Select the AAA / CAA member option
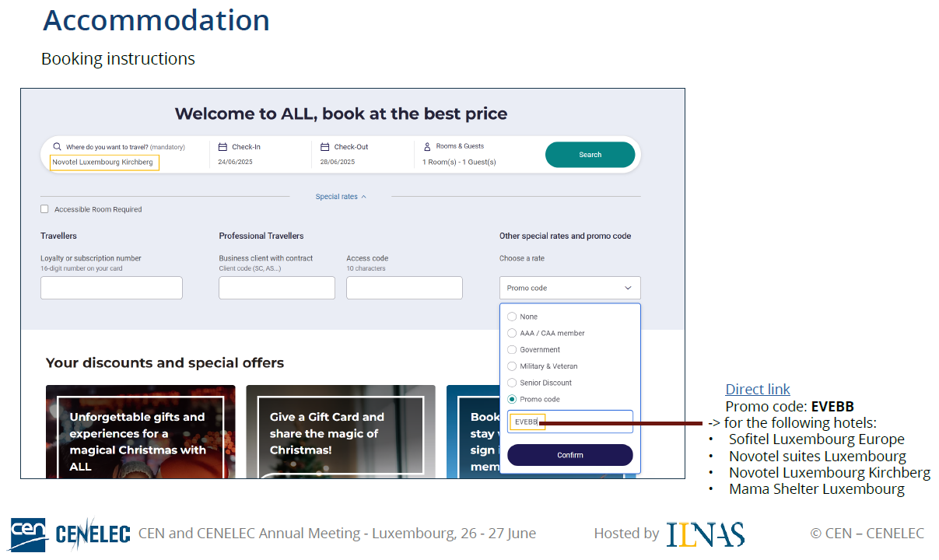Image resolution: width=939 pixels, height=560 pixels. 512,333
